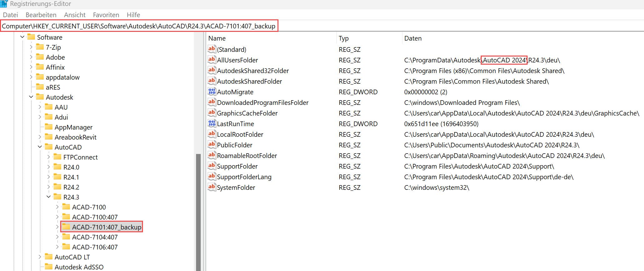Select the ACAD-7106:407 key
The width and height of the screenshot is (644, 271).
coord(95,247)
